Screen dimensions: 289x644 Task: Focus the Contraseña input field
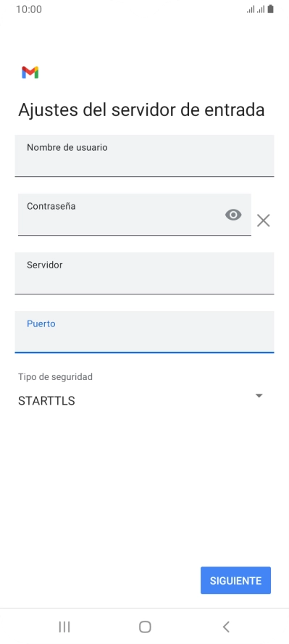[x=135, y=215]
